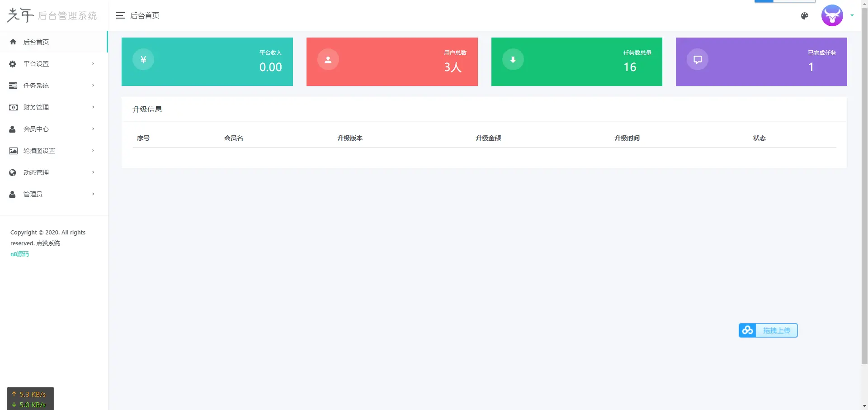Click the gear icon for 平台设置

pos(13,64)
